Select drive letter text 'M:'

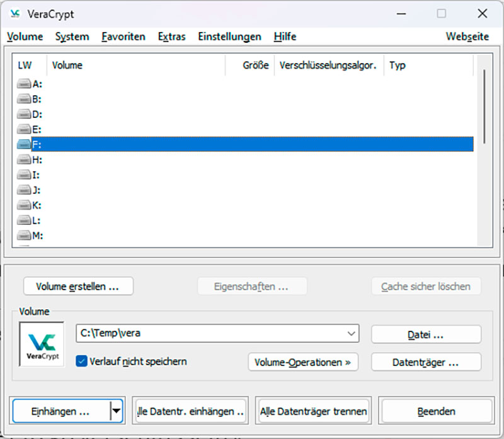38,236
